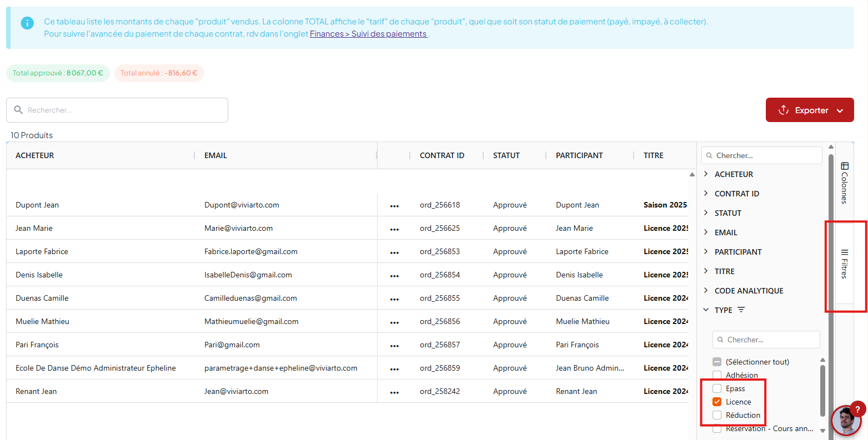This screenshot has height=440, width=868.
Task: Click the info icon in the blue banner
Action: (x=27, y=23)
